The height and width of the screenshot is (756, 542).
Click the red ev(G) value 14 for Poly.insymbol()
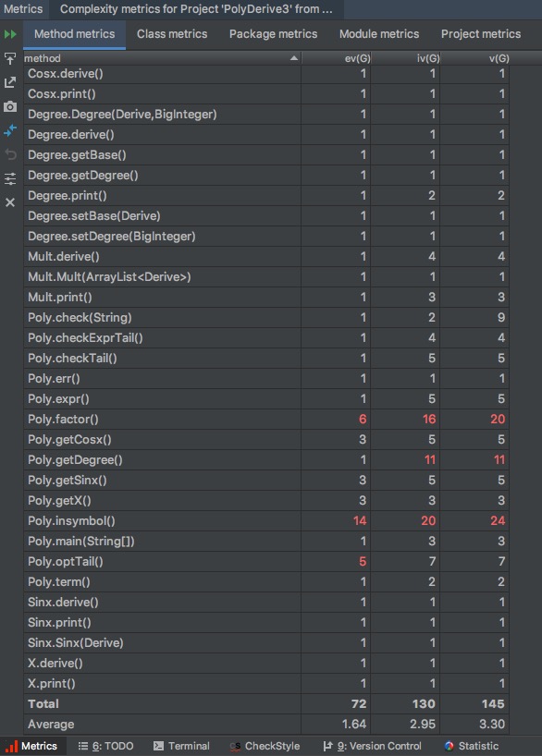360,520
